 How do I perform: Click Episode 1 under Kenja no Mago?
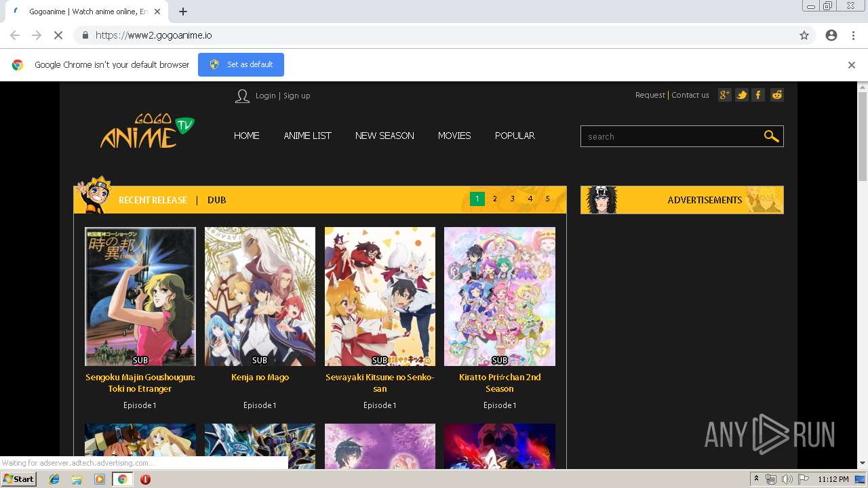[260, 405]
